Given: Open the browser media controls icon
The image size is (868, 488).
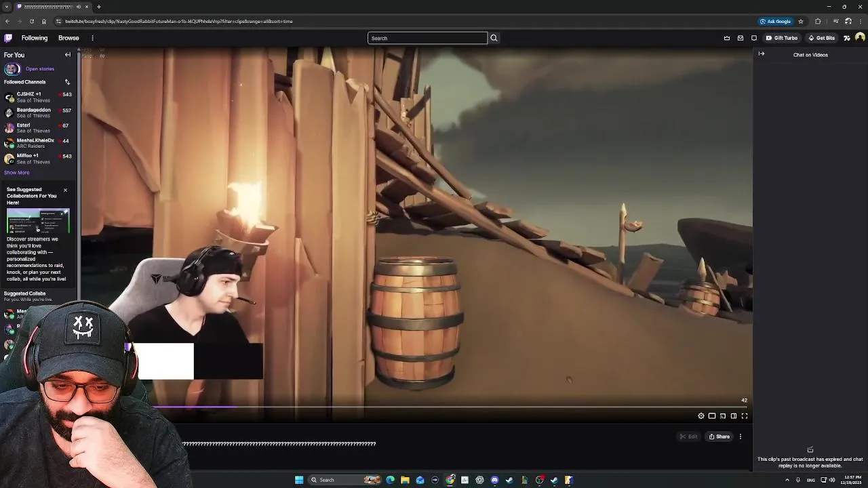Looking at the screenshot, I should coord(835,21).
